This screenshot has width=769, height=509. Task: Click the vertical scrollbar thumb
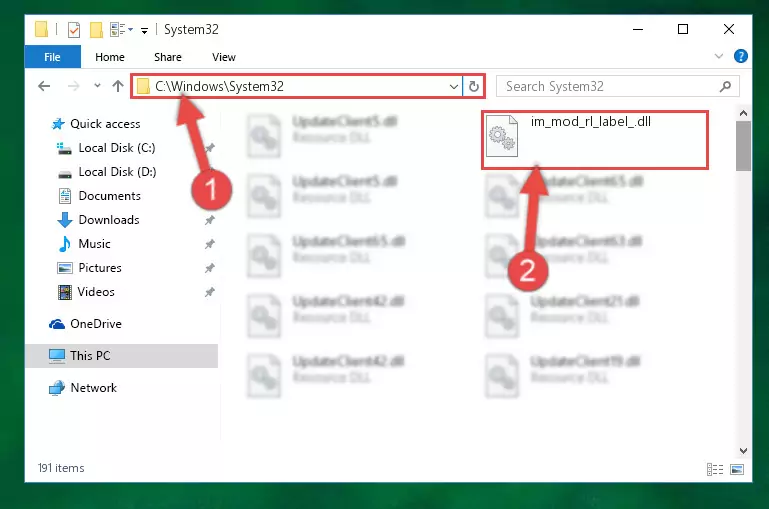point(743,146)
